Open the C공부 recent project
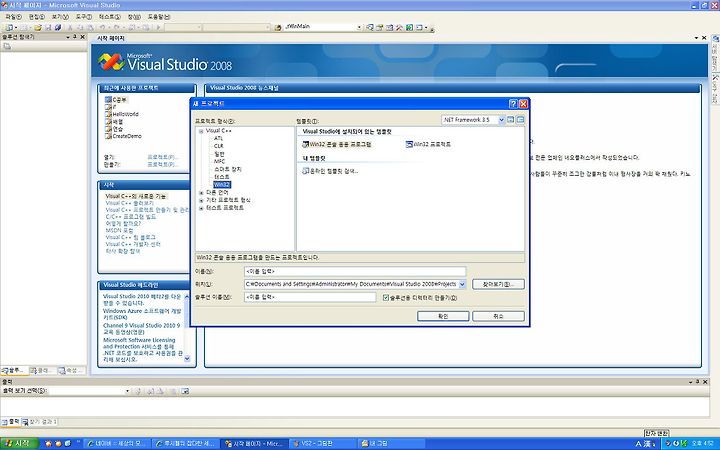The width and height of the screenshot is (720, 450). tap(116, 100)
